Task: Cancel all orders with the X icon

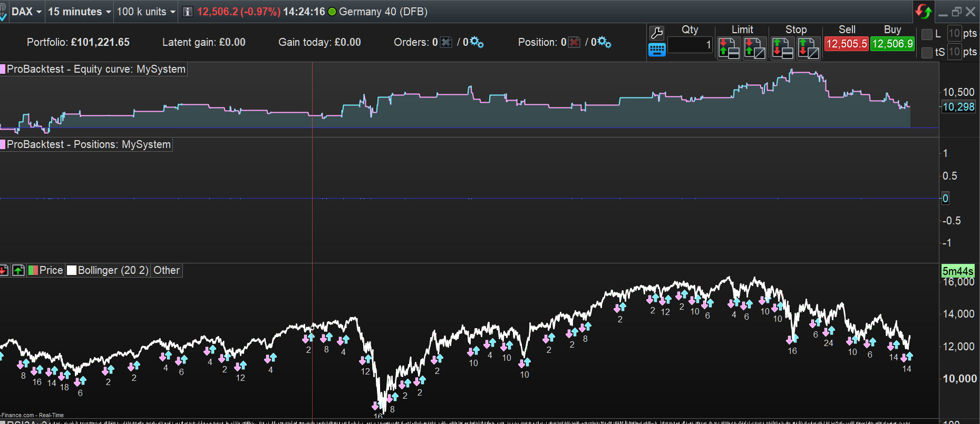Action: [x=446, y=42]
